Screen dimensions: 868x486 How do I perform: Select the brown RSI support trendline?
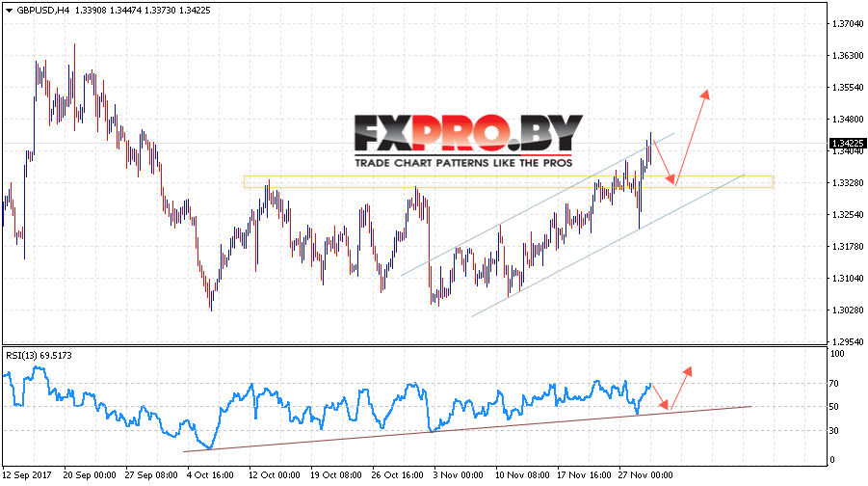pyautogui.click(x=468, y=429)
